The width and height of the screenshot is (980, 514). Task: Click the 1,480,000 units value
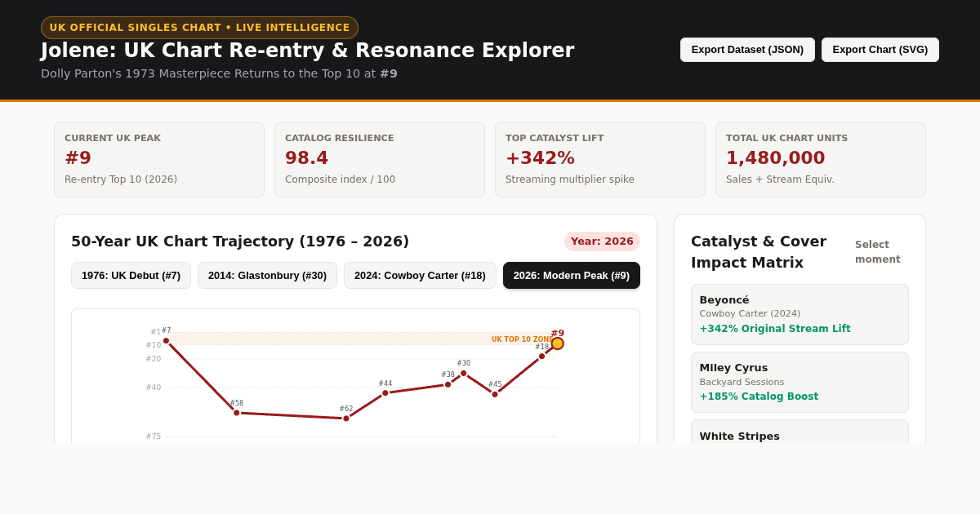coord(775,157)
